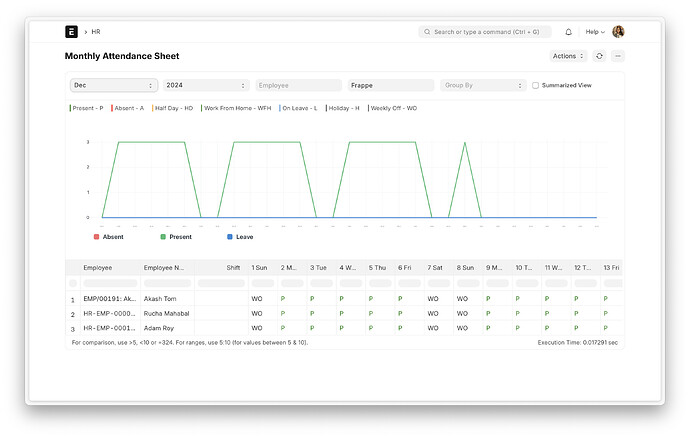Click the Employee column filter input
Image resolution: width=690 pixels, height=438 pixels.
pyautogui.click(x=110, y=283)
